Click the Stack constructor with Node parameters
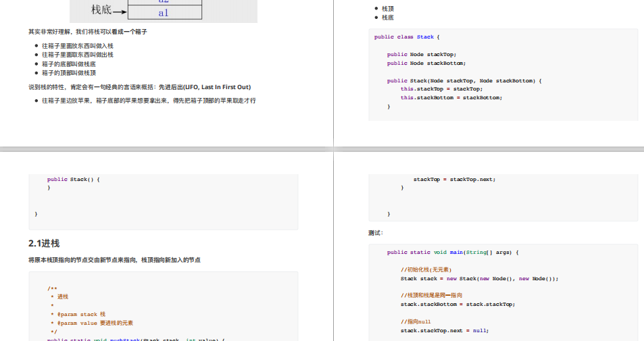The height and width of the screenshot is (341, 644). pos(464,81)
